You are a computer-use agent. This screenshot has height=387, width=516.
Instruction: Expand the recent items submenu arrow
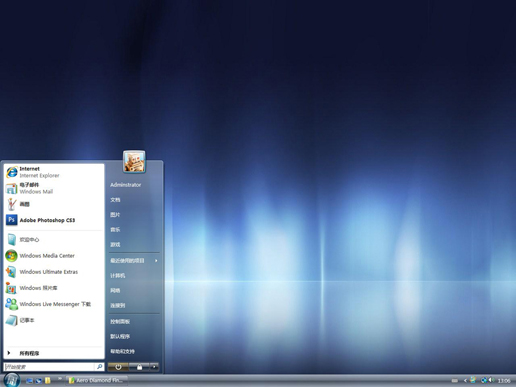click(x=156, y=261)
